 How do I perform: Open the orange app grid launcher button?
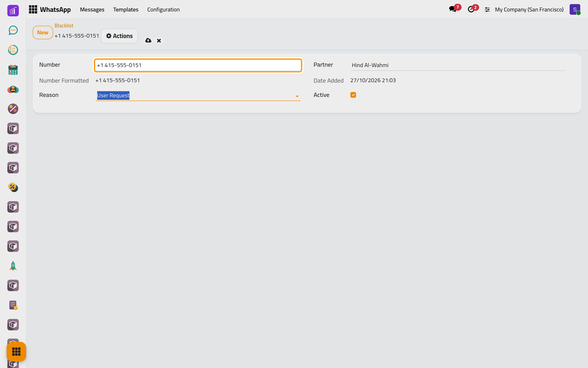coord(16,351)
